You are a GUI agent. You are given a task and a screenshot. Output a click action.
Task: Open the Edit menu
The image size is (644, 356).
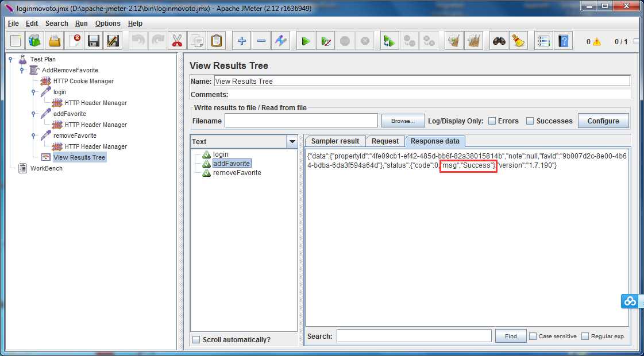pos(32,24)
